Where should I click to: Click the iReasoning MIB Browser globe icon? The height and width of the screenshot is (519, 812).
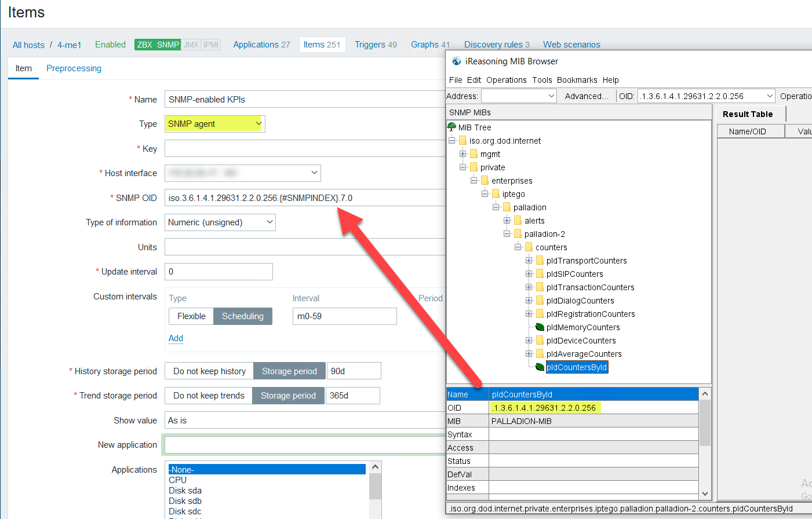pyautogui.click(x=457, y=61)
